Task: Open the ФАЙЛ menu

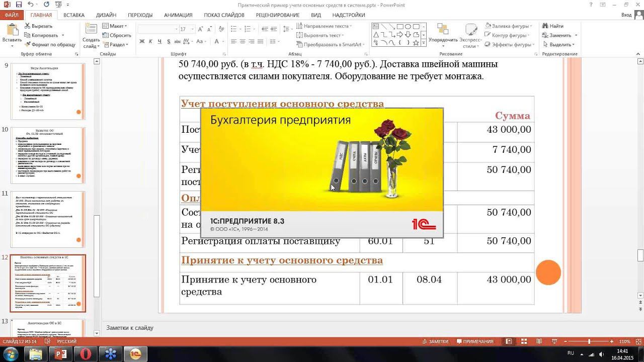Action: pyautogui.click(x=12, y=15)
